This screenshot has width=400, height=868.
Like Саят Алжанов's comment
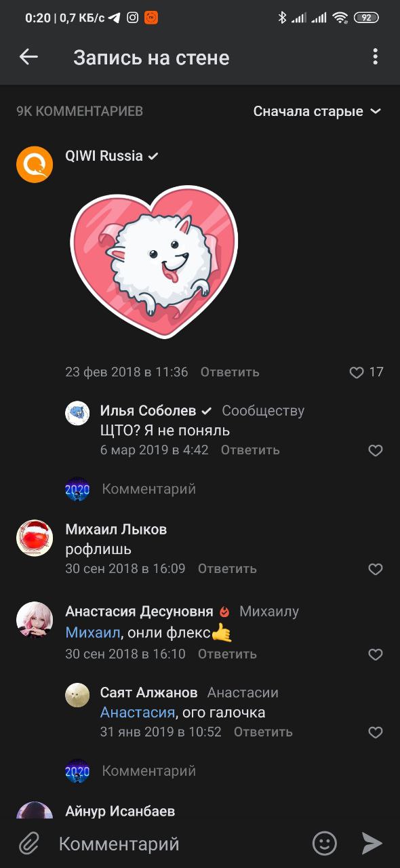tap(376, 732)
